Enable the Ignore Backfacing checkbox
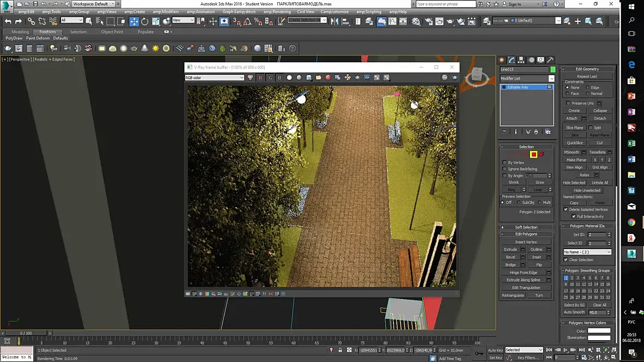Image resolution: width=644 pixels, height=362 pixels. [505, 169]
